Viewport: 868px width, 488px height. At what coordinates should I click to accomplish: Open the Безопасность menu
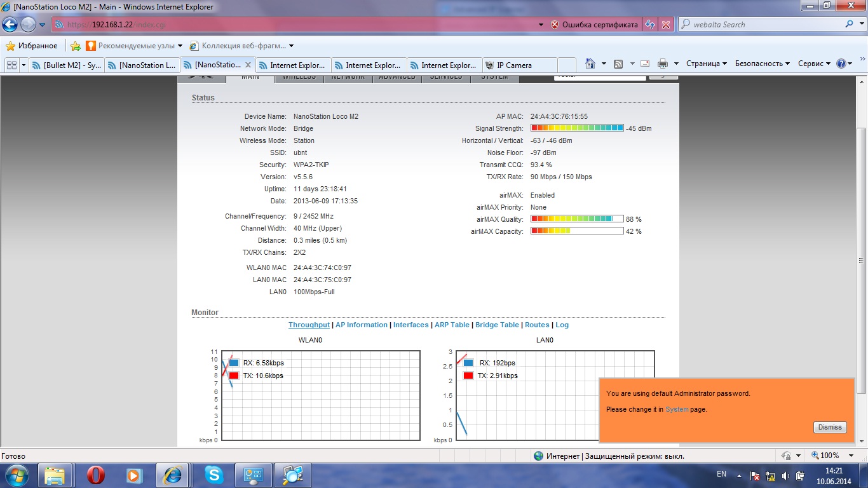tap(763, 64)
